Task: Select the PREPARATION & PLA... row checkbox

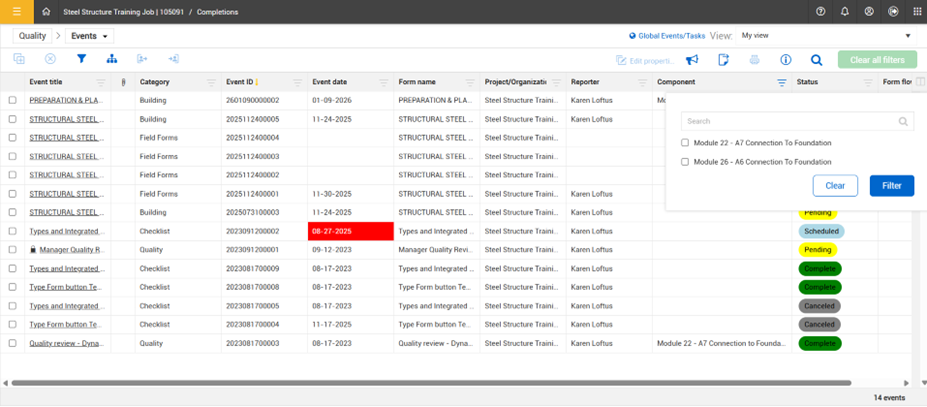Action: (13, 100)
